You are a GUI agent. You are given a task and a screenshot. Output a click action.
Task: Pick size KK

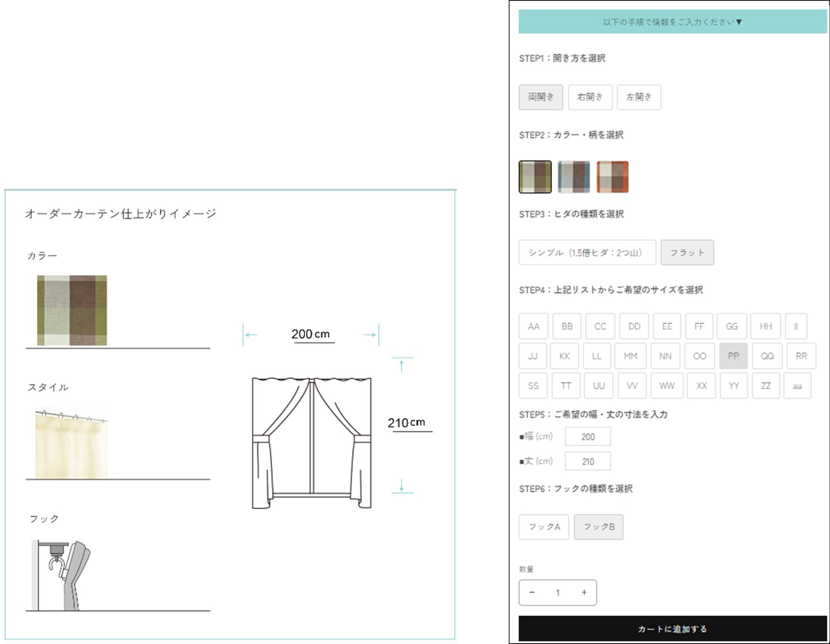pyautogui.click(x=564, y=356)
